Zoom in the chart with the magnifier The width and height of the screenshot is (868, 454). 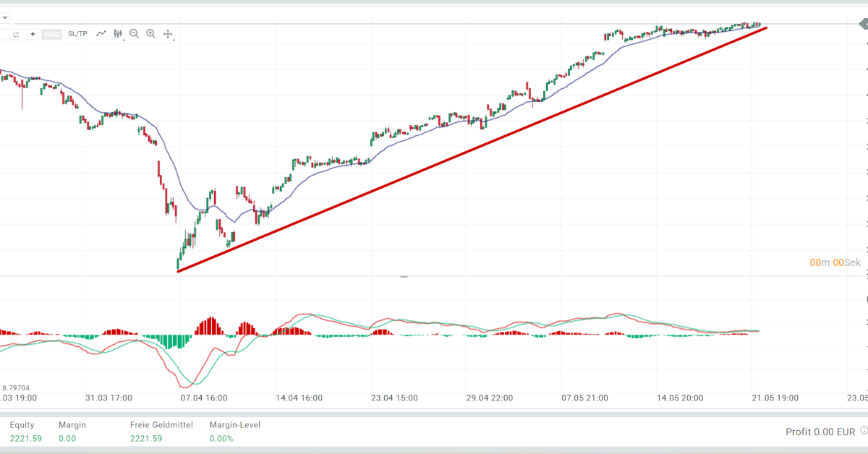pyautogui.click(x=151, y=33)
